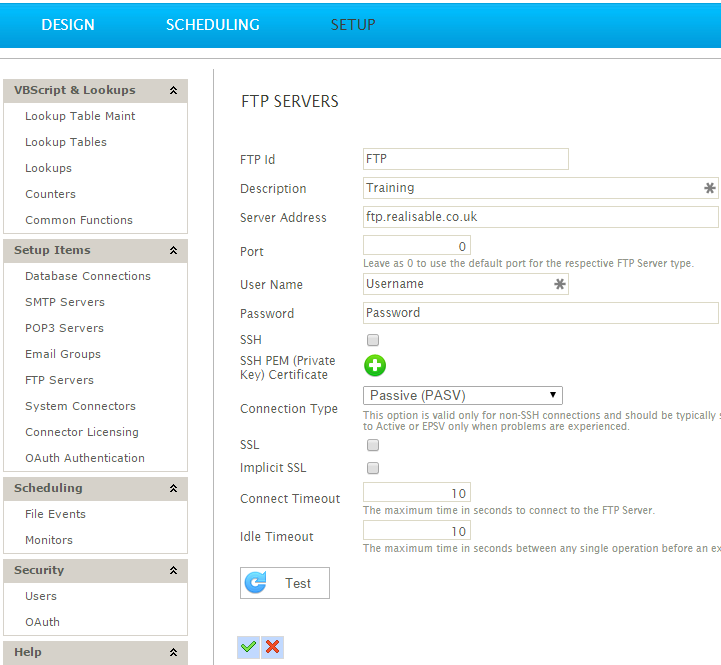
Task: Open the Scheduling top tab
Action: [212, 25]
